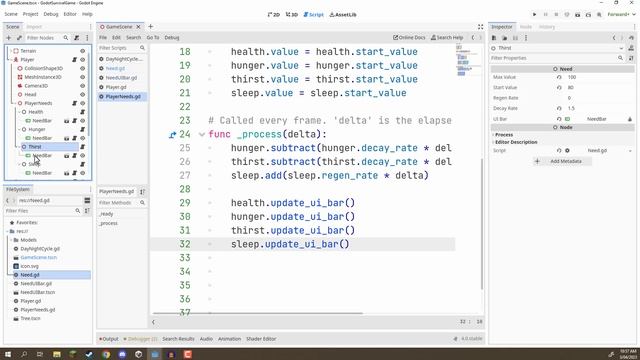Toggle alphabetical sorting of methods list
This screenshot has width=640, height=360.
tap(142, 191)
